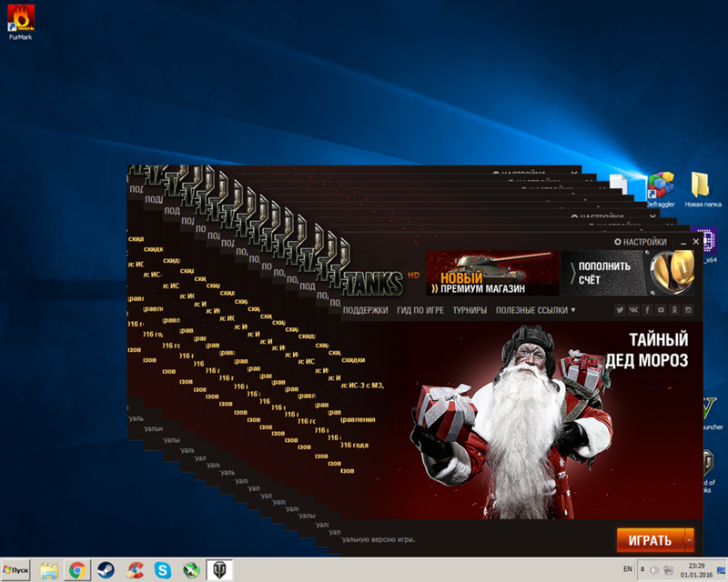Open Skype from the taskbar
The image size is (728, 582).
click(163, 570)
